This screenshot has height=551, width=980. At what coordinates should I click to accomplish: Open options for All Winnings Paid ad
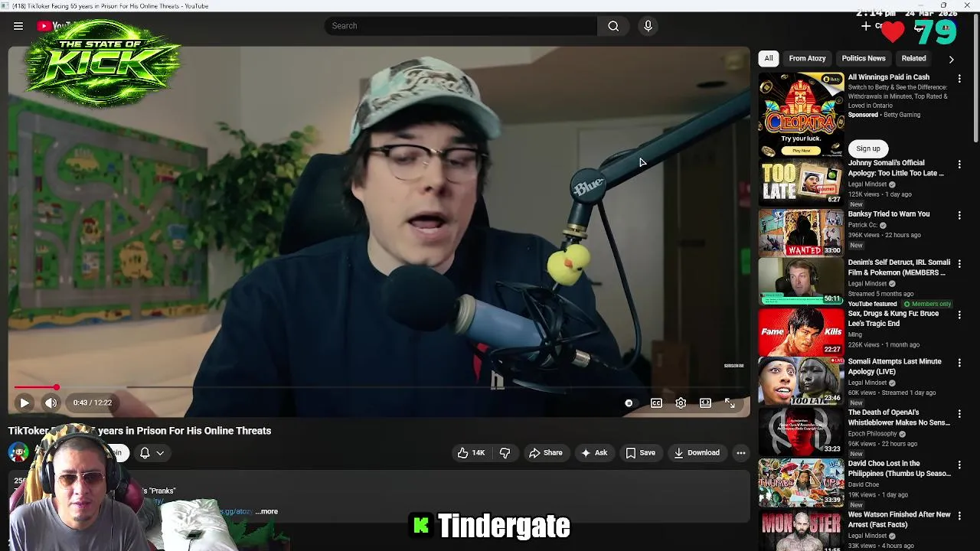pos(959,78)
